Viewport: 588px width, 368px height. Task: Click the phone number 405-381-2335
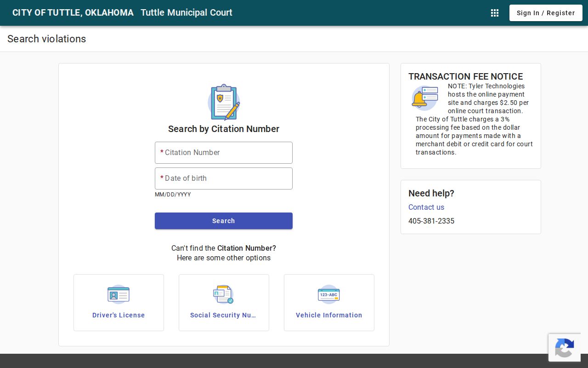(431, 221)
